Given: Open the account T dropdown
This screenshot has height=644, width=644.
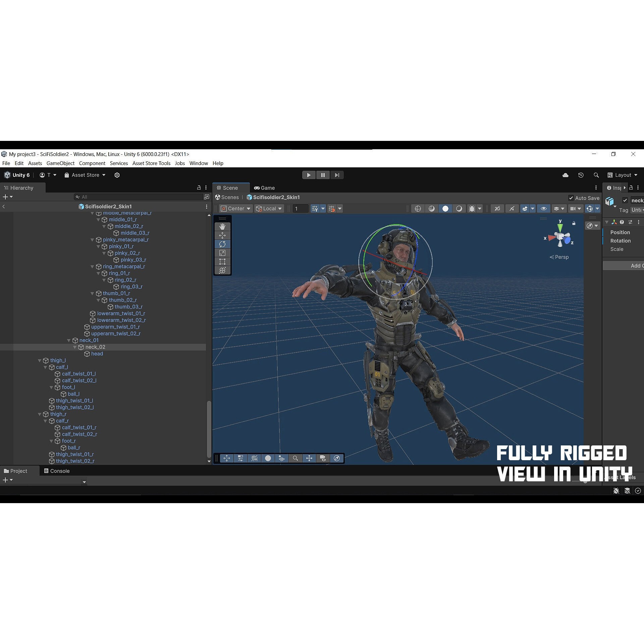Looking at the screenshot, I should (x=48, y=175).
